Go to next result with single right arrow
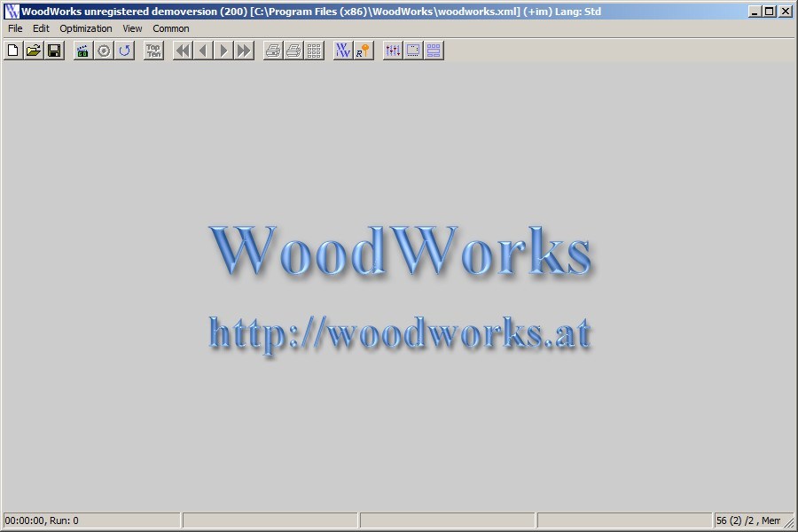Screen dimensions: 798x532 point(223,51)
